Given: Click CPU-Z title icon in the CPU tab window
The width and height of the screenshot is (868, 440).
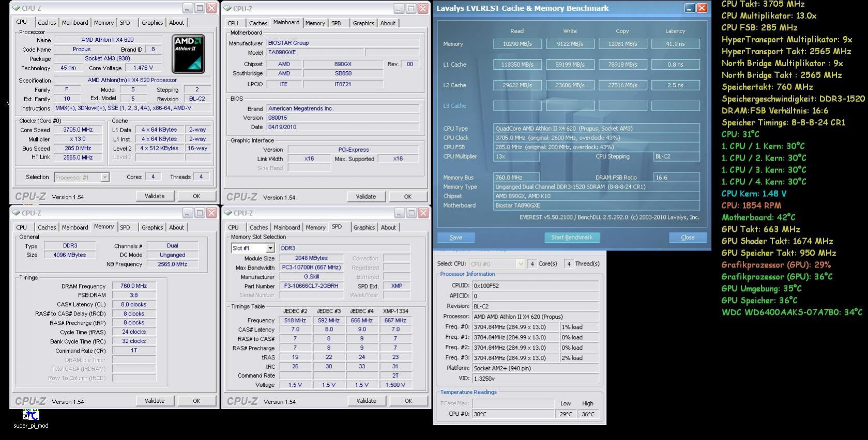Looking at the screenshot, I should click(16, 8).
